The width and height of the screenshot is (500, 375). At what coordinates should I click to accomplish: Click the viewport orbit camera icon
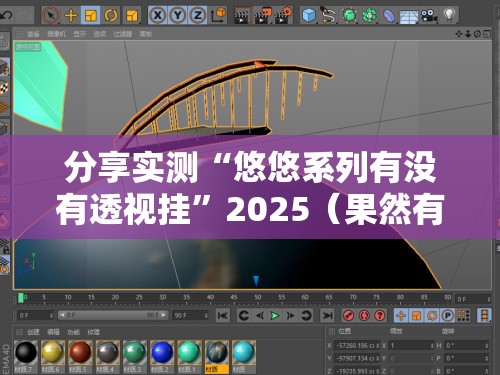[477, 34]
